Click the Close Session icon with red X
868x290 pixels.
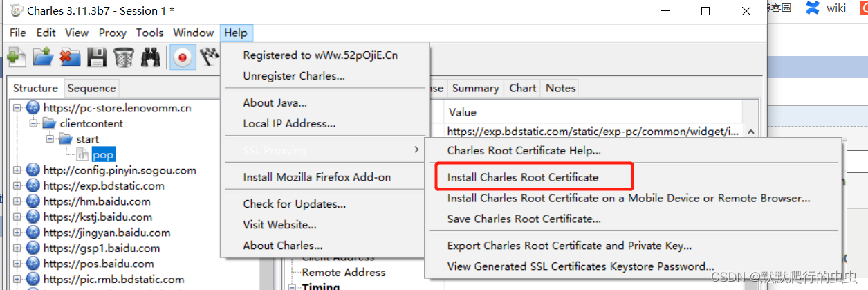(70, 57)
